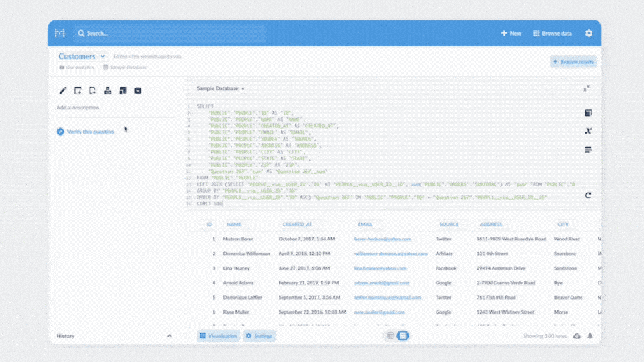Click the History label
644x362 pixels.
66,336
